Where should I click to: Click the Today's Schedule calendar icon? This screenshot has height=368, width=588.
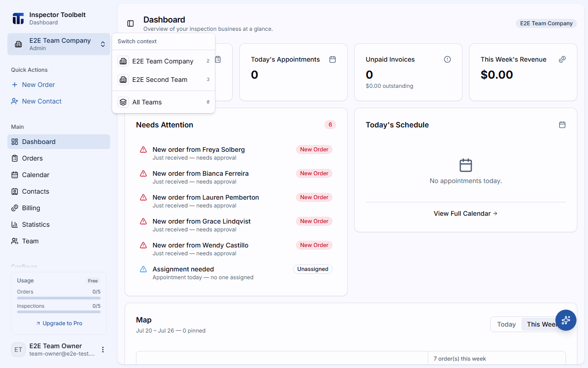pos(562,125)
